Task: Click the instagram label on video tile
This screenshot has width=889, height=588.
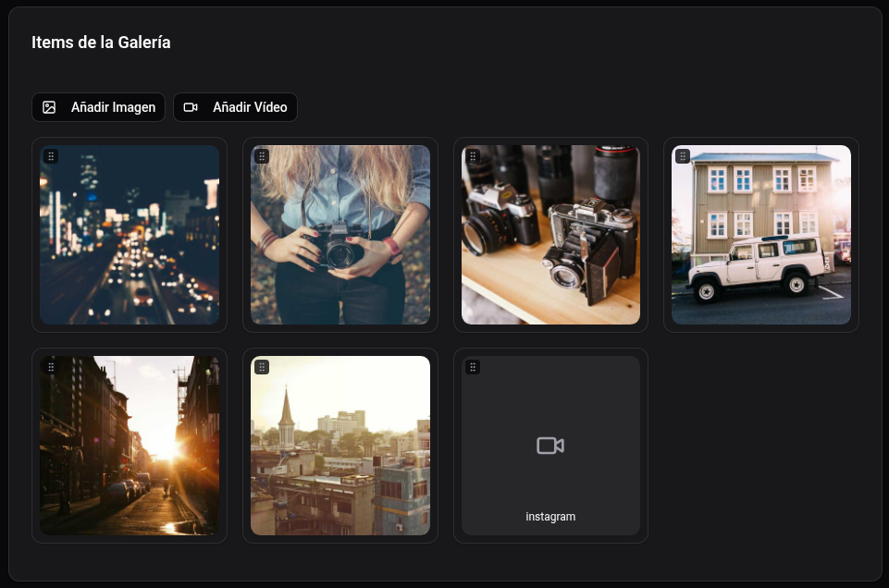Action: tap(550, 517)
